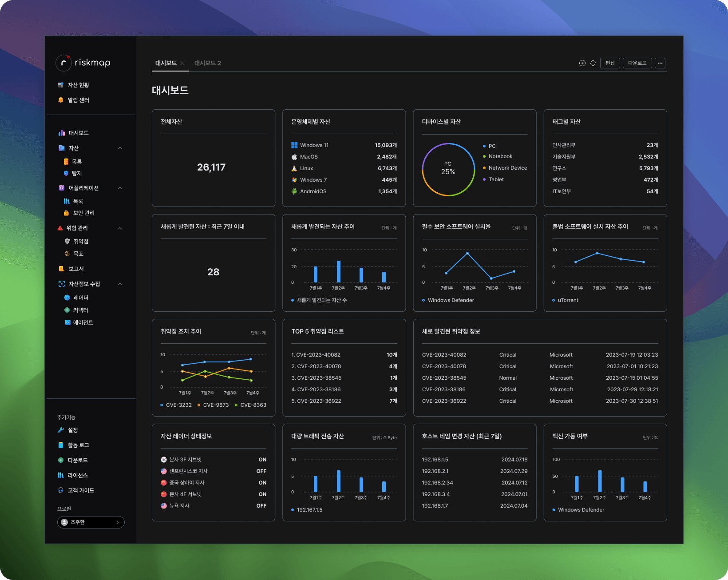Click the 편집 button

pyautogui.click(x=610, y=63)
